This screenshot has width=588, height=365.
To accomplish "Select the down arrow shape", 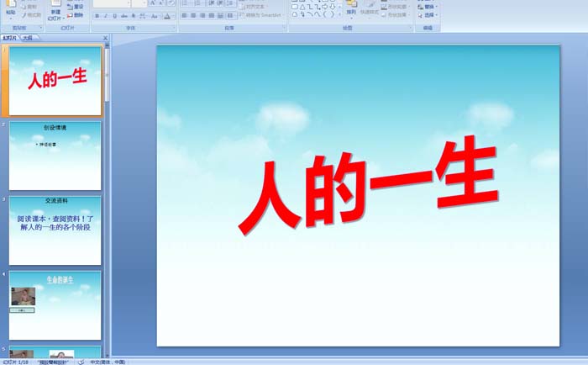I will 333,7.
